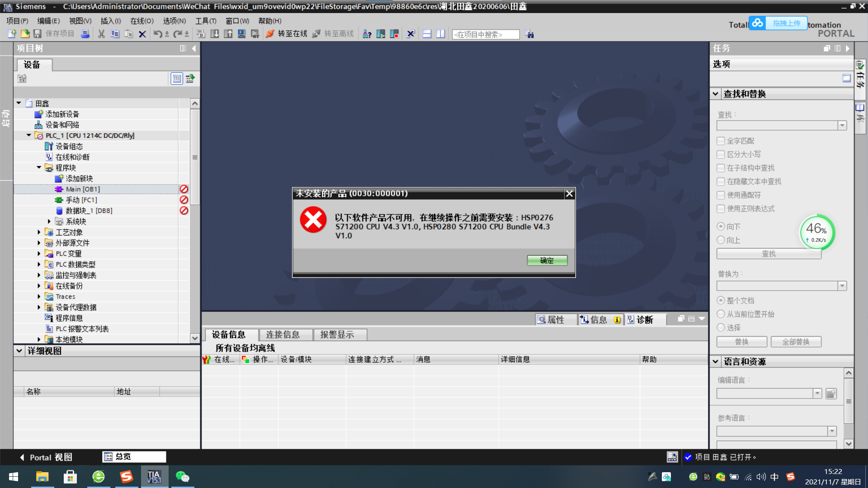Click the search binoculars icon in the toolbar
Screen dimensions: 868x488
click(529, 34)
